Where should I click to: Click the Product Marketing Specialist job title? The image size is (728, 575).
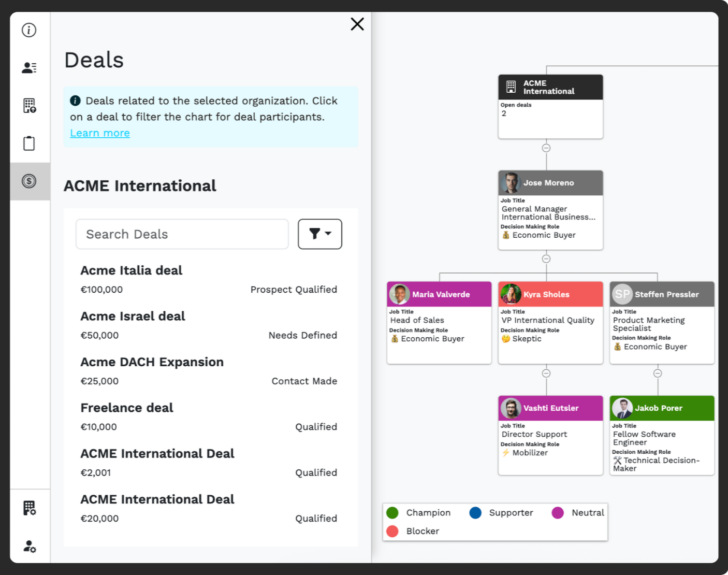(649, 324)
